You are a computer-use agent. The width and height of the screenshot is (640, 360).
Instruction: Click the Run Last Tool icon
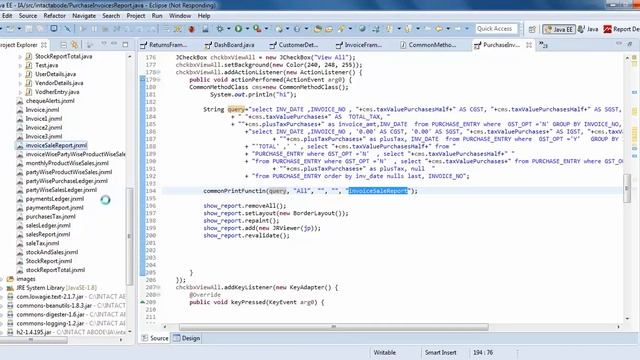click(x=257, y=29)
